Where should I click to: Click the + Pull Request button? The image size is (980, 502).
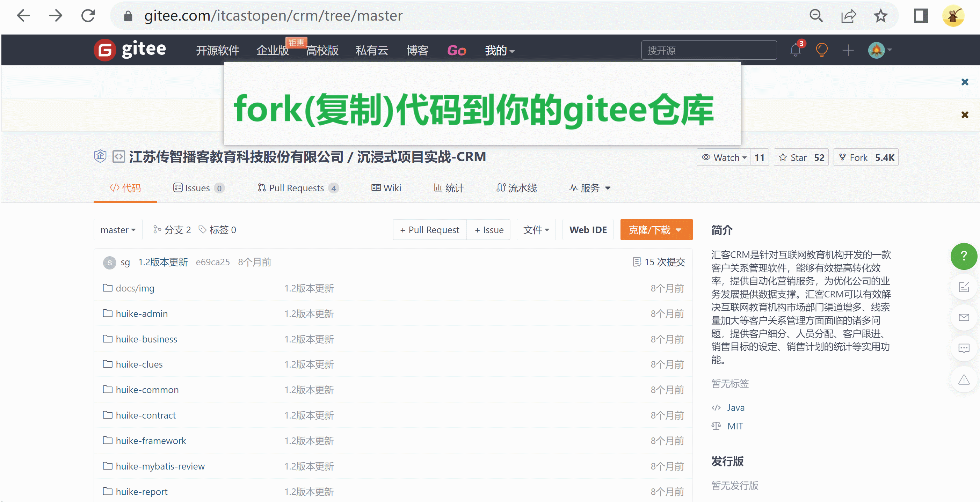pyautogui.click(x=430, y=229)
